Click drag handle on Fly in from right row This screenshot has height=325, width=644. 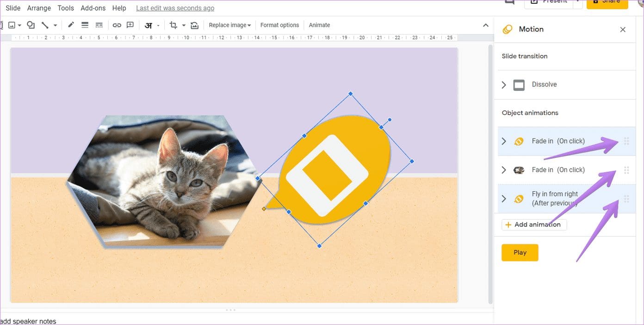click(626, 199)
